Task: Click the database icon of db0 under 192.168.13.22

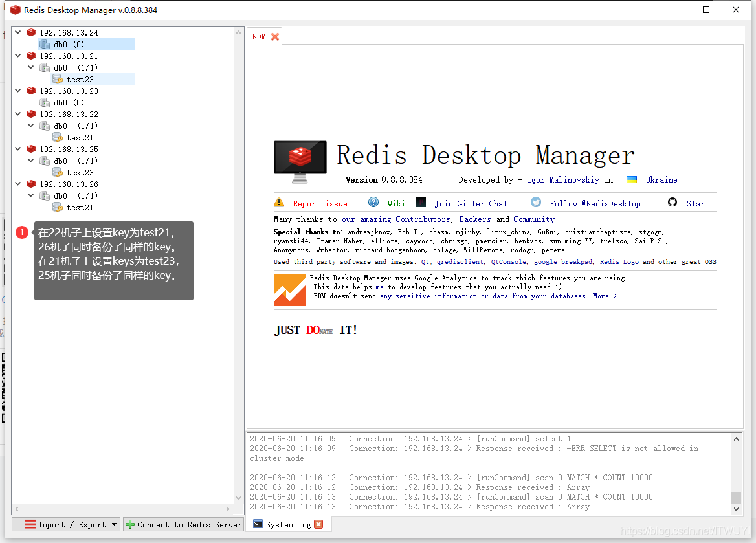Action: pos(45,126)
